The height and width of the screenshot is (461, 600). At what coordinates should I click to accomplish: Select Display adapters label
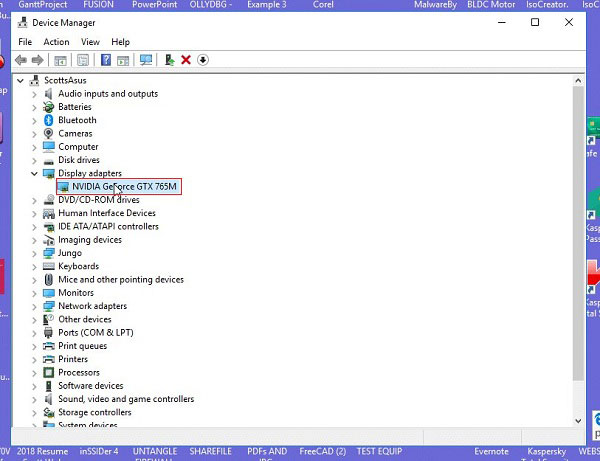tap(90, 173)
